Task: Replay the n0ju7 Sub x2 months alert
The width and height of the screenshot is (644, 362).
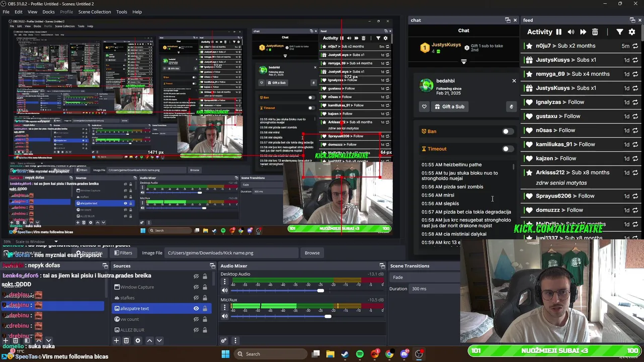Action: (635, 46)
